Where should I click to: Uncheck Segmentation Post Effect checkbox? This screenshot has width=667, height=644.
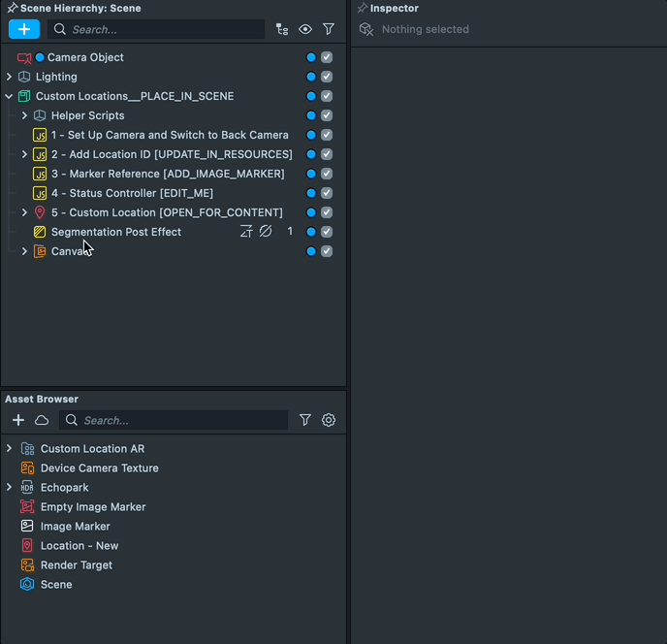pos(327,232)
